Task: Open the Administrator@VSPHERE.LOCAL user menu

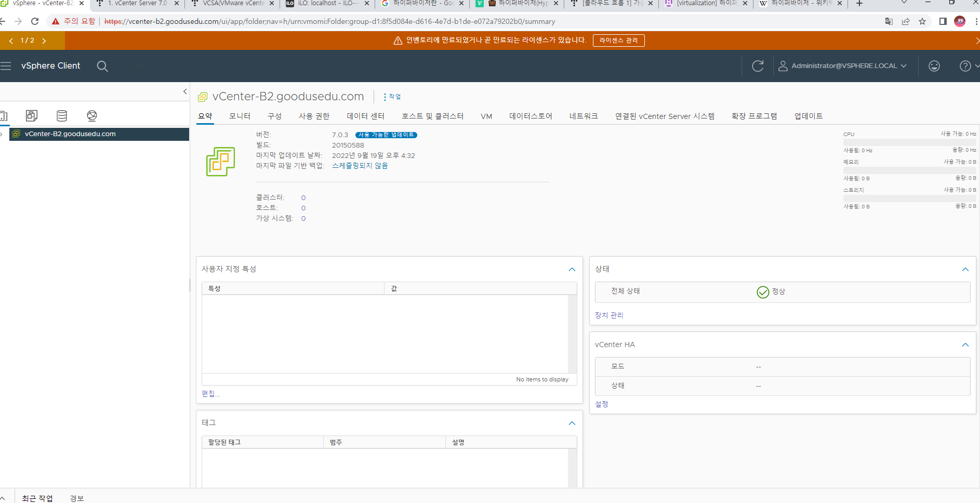Action: (x=842, y=66)
